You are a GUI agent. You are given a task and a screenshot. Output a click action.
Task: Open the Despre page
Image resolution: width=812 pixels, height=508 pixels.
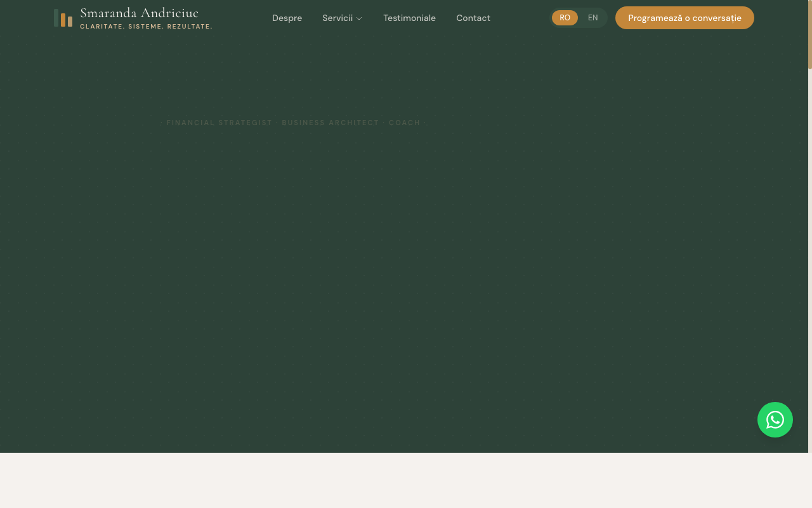coord(287,18)
